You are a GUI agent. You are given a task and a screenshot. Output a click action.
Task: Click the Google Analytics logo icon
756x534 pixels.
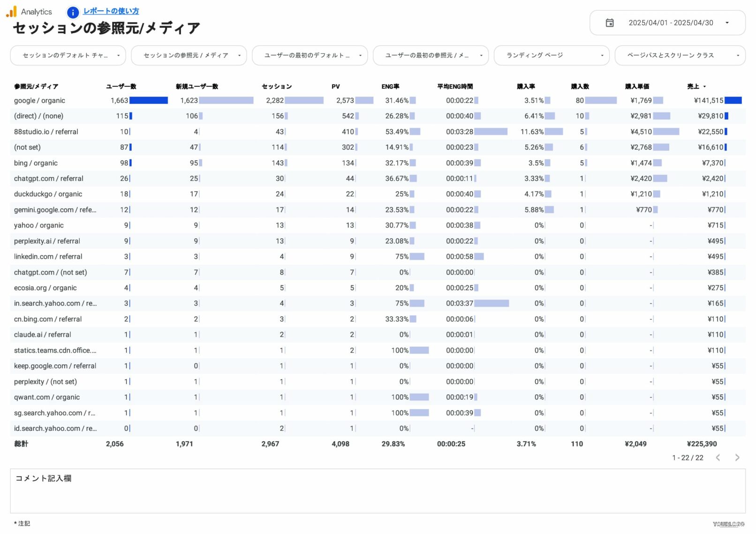pyautogui.click(x=10, y=11)
